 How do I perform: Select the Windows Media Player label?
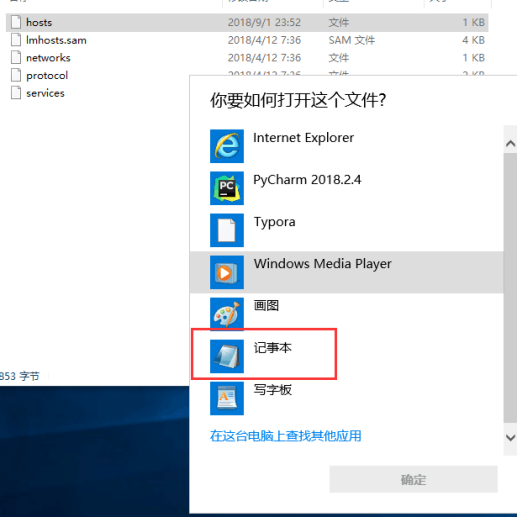click(x=322, y=264)
